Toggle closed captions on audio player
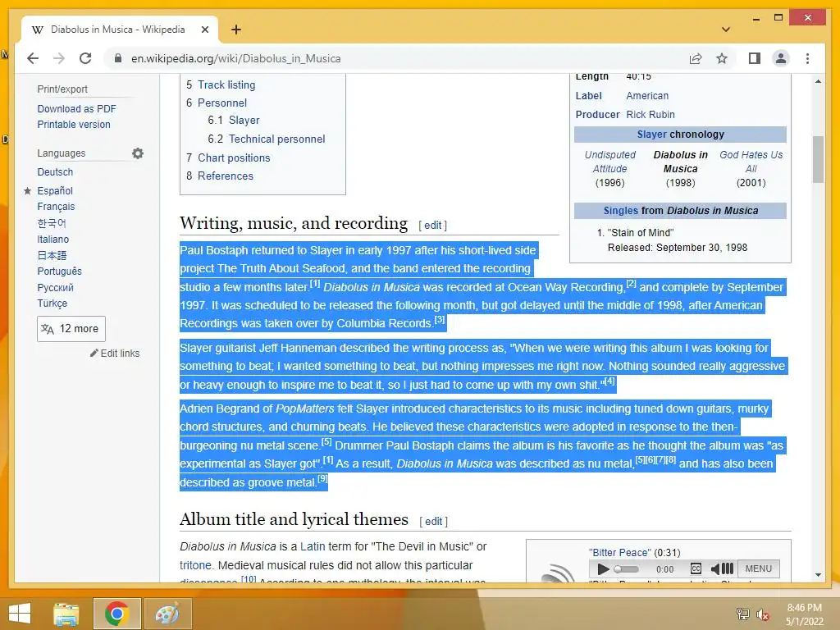This screenshot has width=840, height=630. pyautogui.click(x=696, y=569)
